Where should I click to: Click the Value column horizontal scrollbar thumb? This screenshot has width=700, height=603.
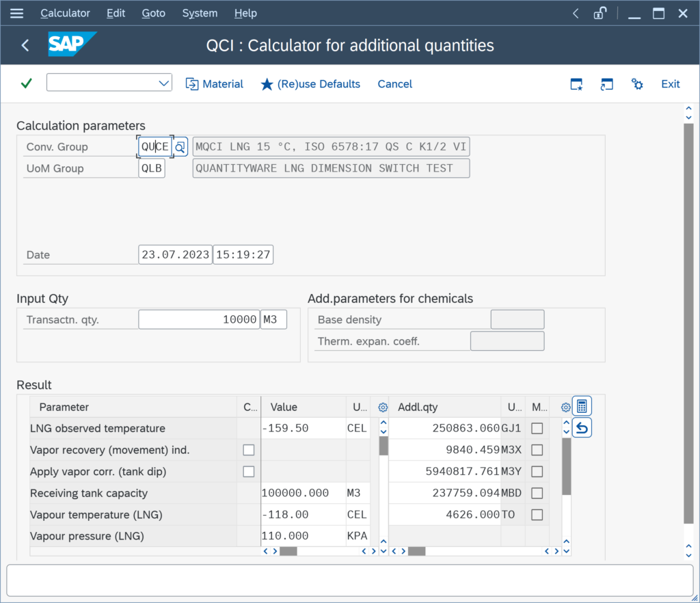[x=288, y=551]
